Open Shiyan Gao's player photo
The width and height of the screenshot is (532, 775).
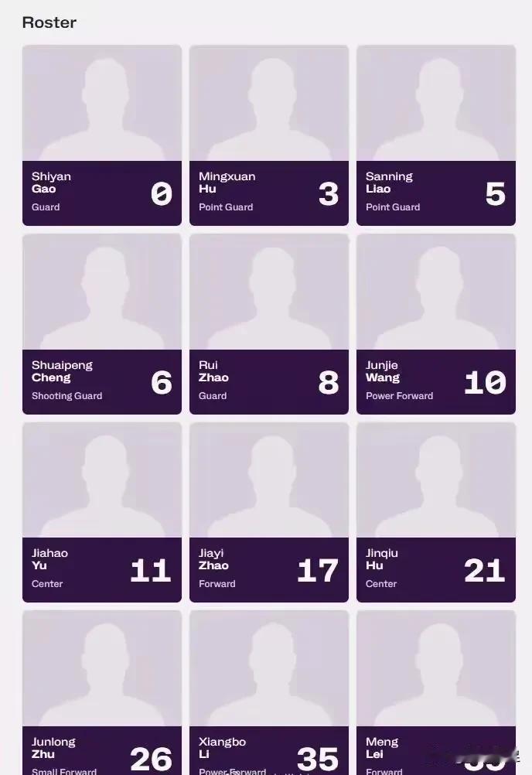pos(102,103)
